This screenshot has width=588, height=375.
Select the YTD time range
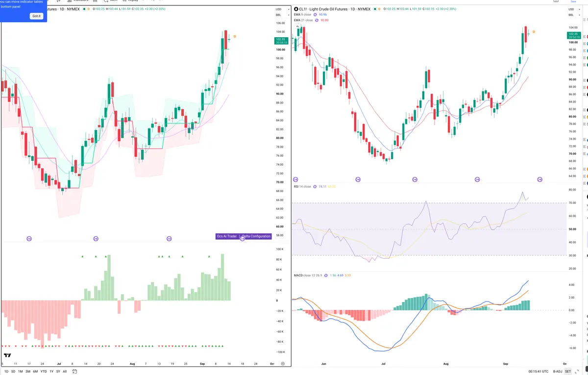click(x=44, y=372)
